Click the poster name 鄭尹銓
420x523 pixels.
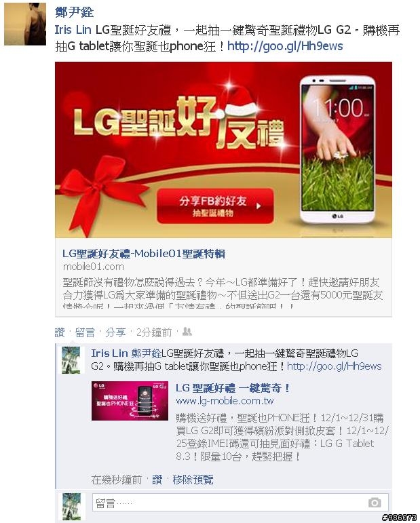click(74, 12)
